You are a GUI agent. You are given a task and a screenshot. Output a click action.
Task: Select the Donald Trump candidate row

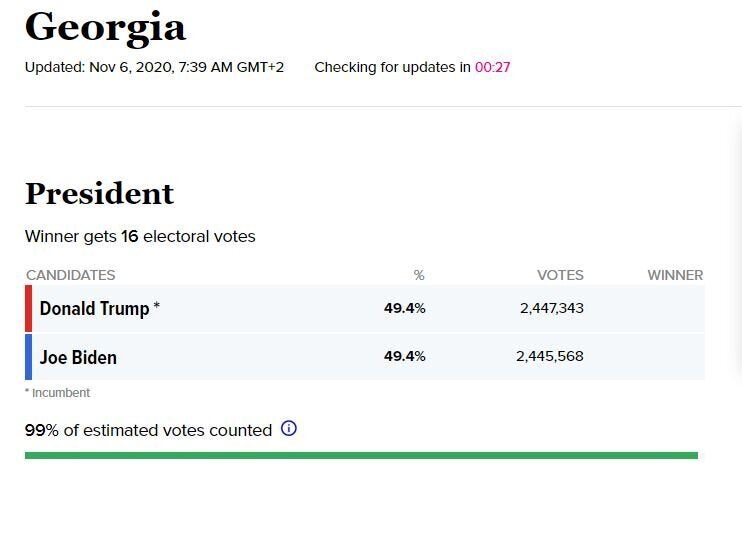click(x=365, y=308)
